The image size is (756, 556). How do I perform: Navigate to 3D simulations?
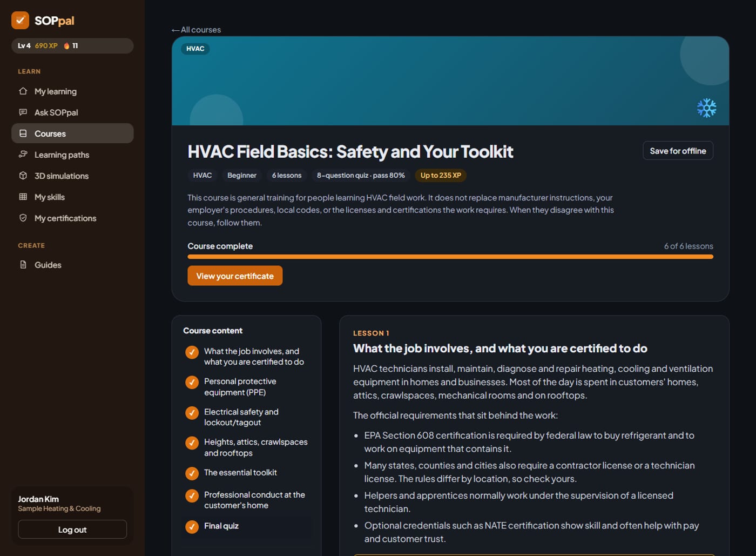point(72,176)
